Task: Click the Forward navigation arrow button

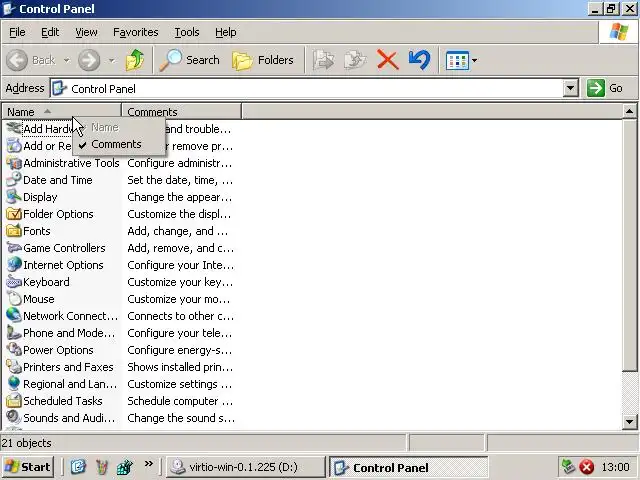Action: (89, 60)
